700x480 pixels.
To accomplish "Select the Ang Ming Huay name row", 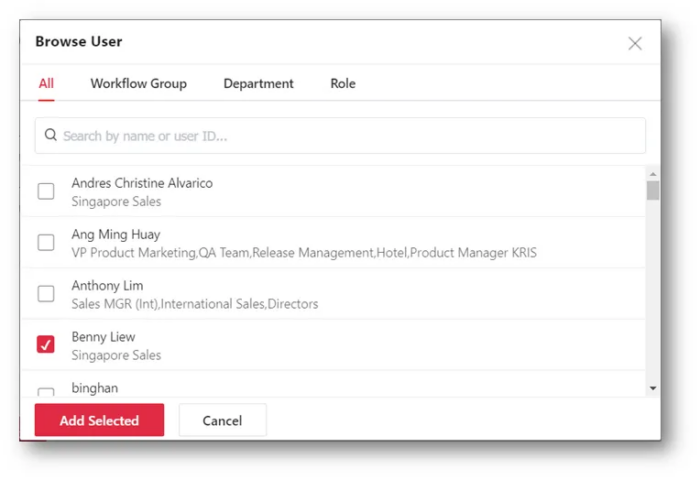I will [x=333, y=242].
